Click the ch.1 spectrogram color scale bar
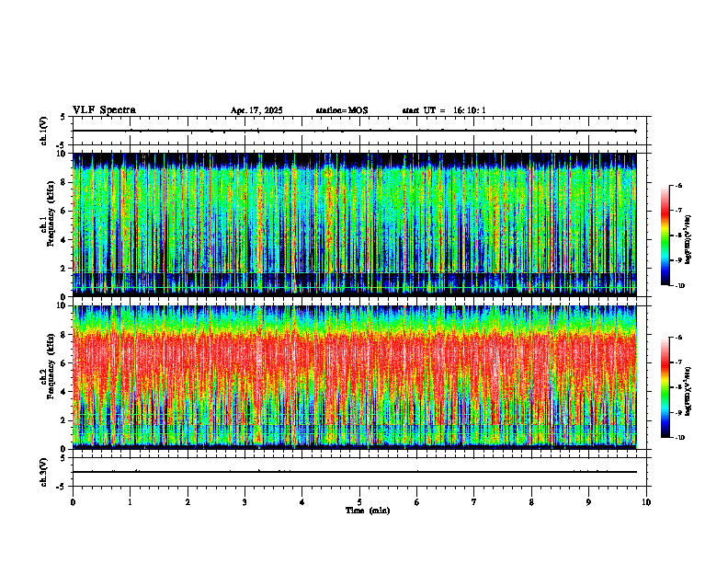Screen dimensions: 728x563 coord(665,236)
